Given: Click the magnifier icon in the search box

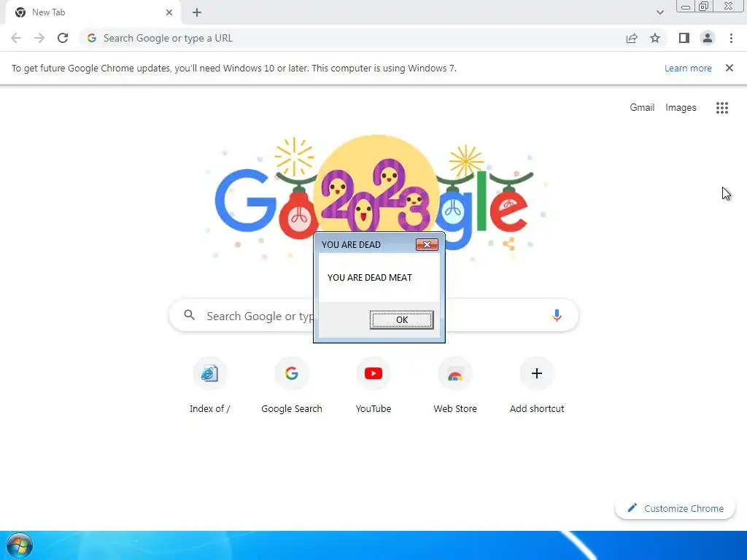Looking at the screenshot, I should point(189,315).
